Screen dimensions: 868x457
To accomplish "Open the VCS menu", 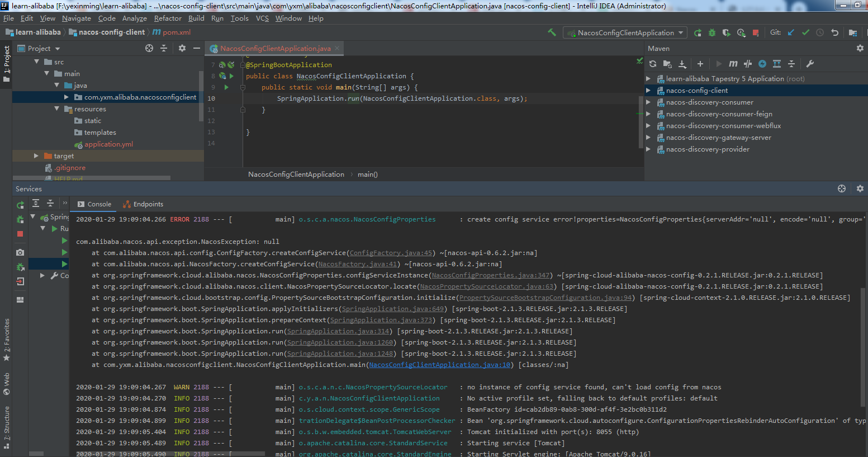I will tap(262, 18).
